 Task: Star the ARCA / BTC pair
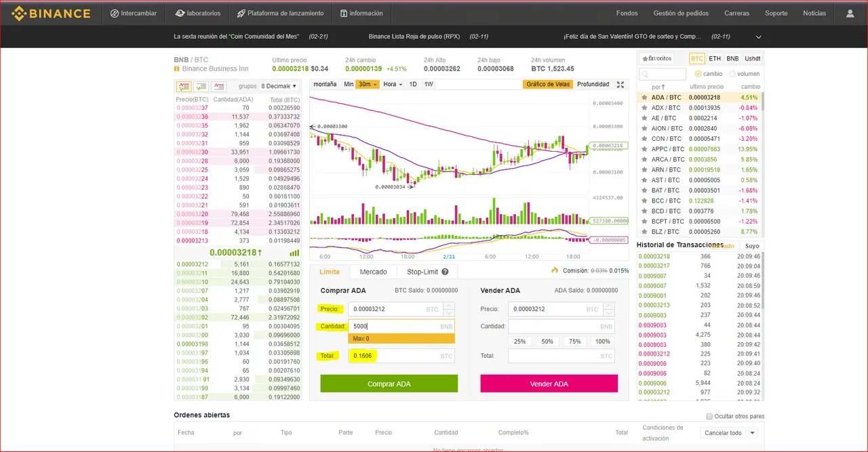coord(645,159)
